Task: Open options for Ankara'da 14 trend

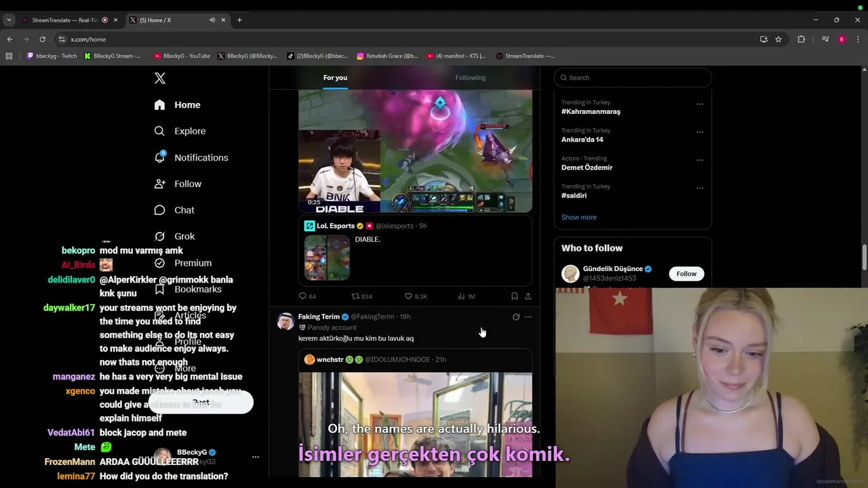Action: [700, 132]
